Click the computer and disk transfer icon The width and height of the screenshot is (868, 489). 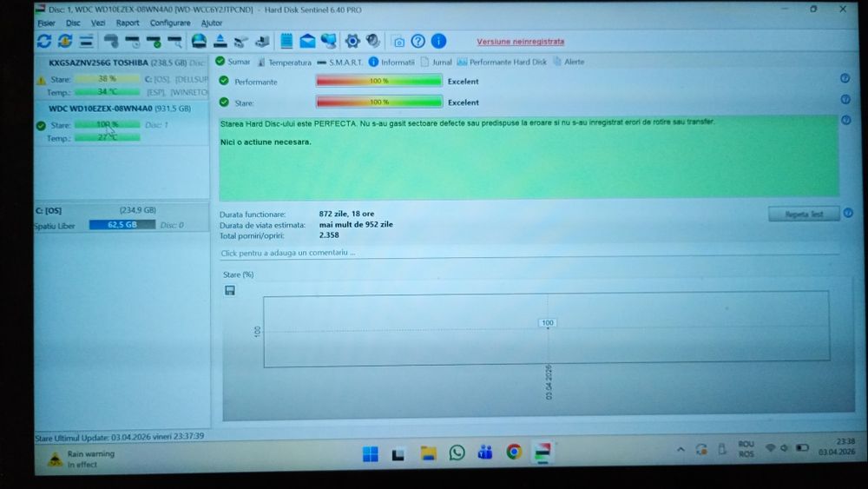pos(262,41)
